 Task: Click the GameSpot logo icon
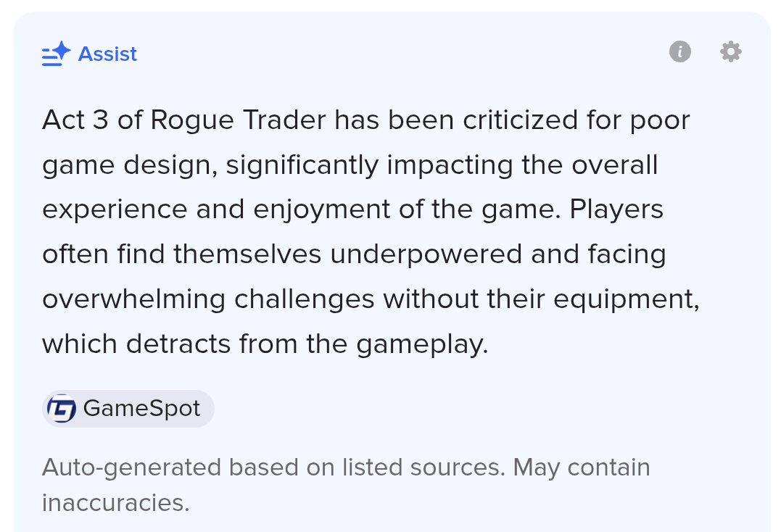(x=62, y=409)
